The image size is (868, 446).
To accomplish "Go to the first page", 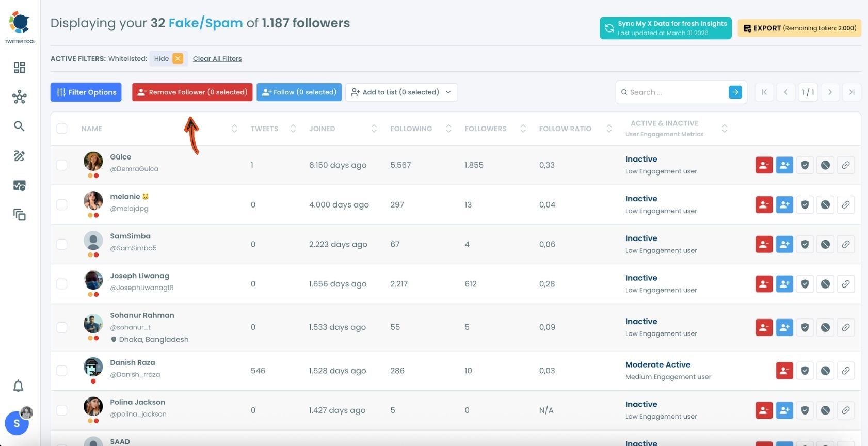I will pyautogui.click(x=764, y=92).
